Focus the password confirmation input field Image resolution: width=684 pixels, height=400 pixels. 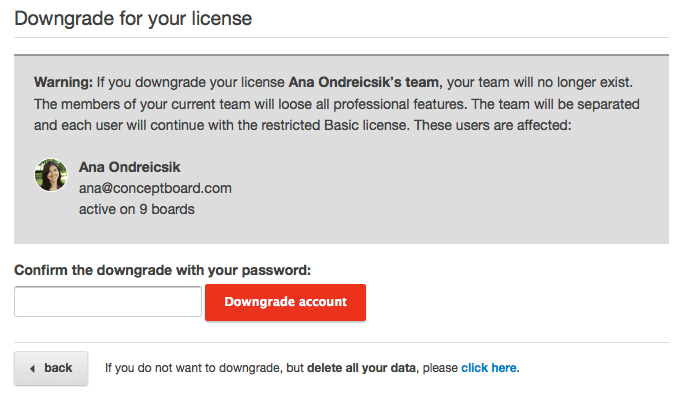pos(108,301)
